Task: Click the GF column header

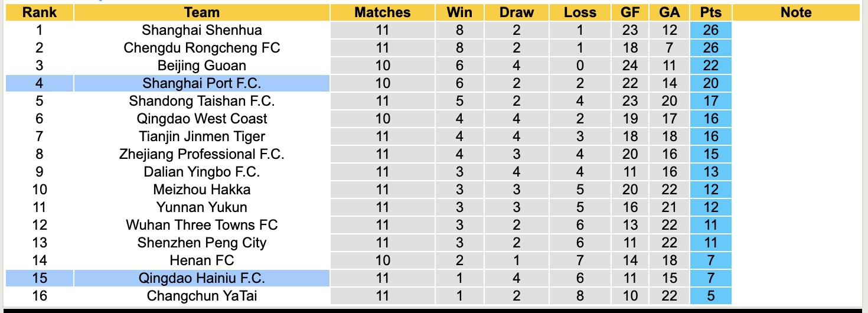Action: click(630, 12)
